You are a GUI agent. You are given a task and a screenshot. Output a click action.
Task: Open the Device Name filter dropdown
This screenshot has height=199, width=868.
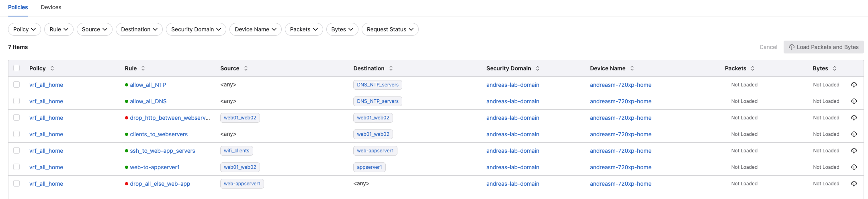tap(256, 29)
